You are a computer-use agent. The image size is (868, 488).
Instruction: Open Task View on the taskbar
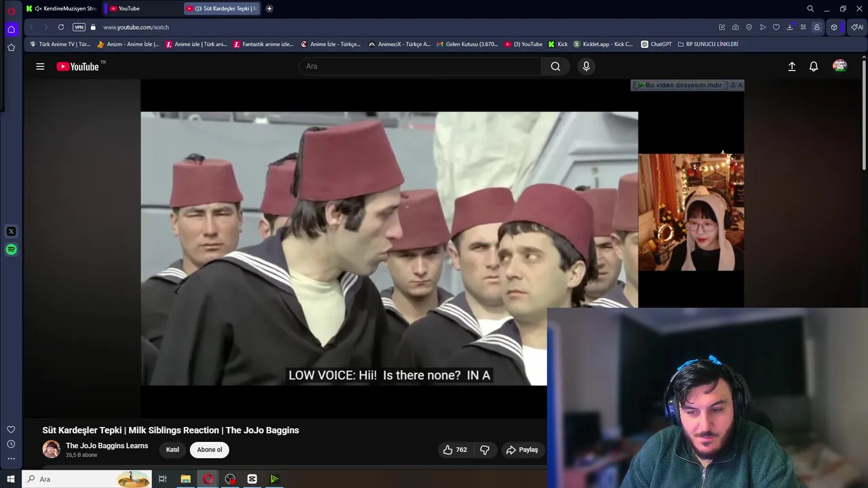coord(163,479)
